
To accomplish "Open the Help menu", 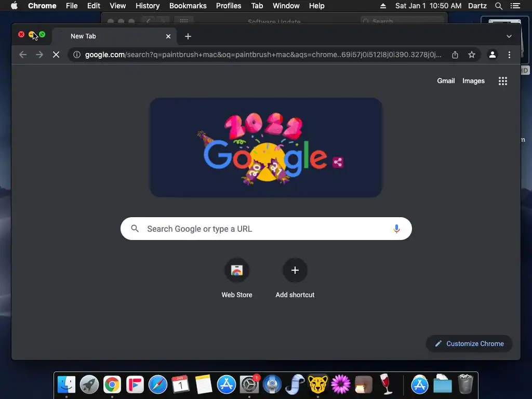I will click(x=316, y=6).
